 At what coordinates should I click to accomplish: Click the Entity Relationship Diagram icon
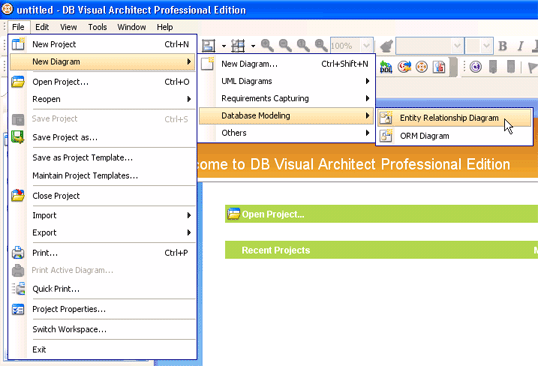(386, 118)
